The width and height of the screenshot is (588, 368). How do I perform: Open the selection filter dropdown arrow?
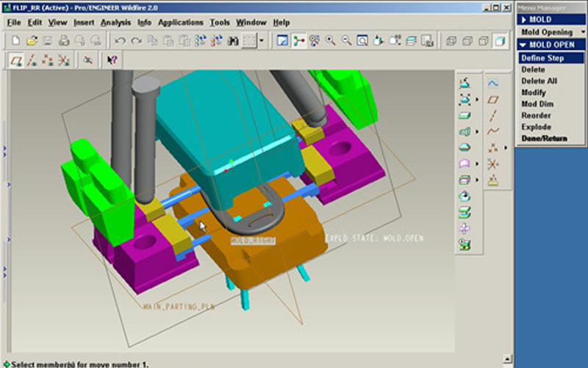(262, 41)
